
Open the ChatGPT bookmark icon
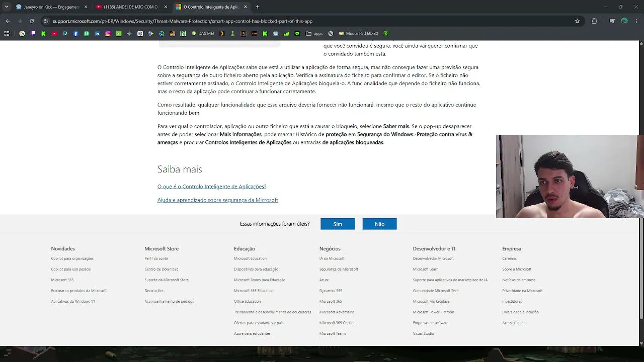(140, 34)
